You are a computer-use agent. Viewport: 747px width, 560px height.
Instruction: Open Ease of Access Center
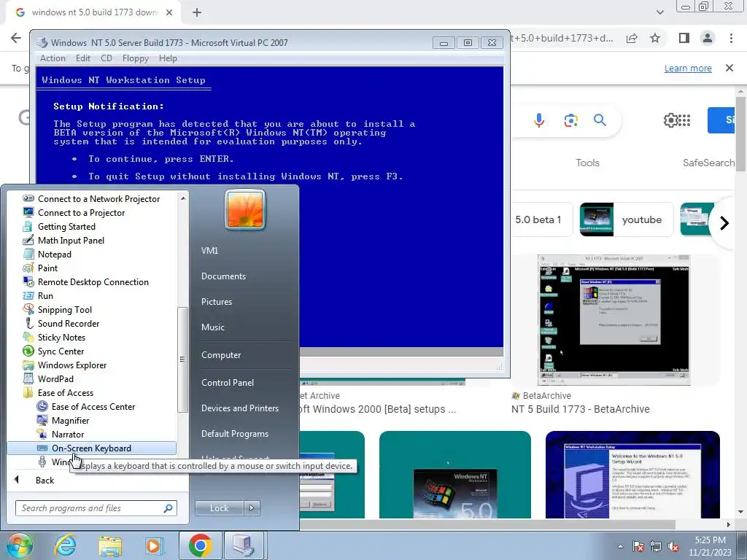coord(91,407)
